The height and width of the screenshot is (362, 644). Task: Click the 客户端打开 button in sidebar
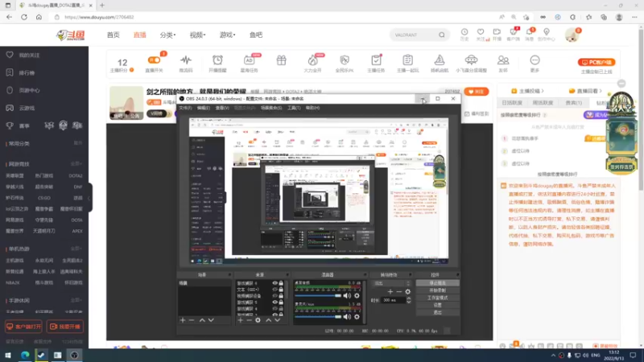click(23, 327)
